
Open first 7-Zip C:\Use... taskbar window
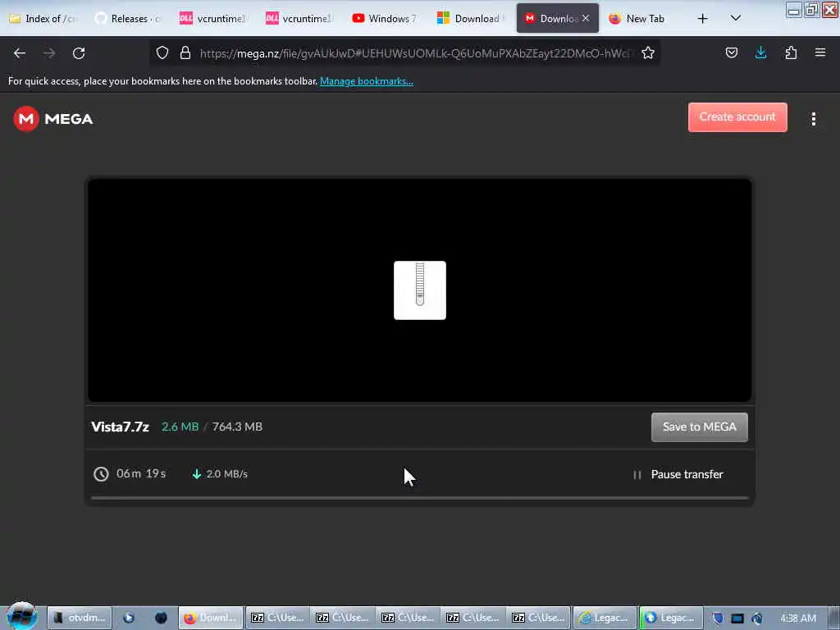(277, 618)
